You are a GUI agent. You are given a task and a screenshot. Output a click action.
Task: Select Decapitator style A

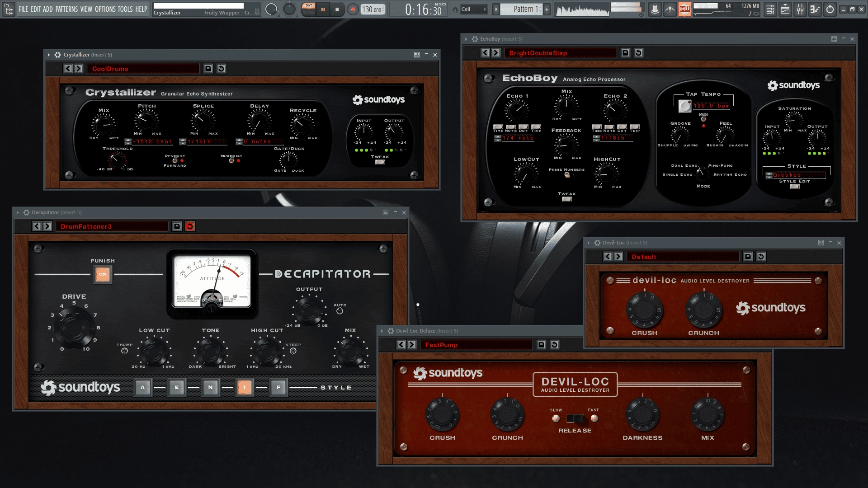click(143, 387)
